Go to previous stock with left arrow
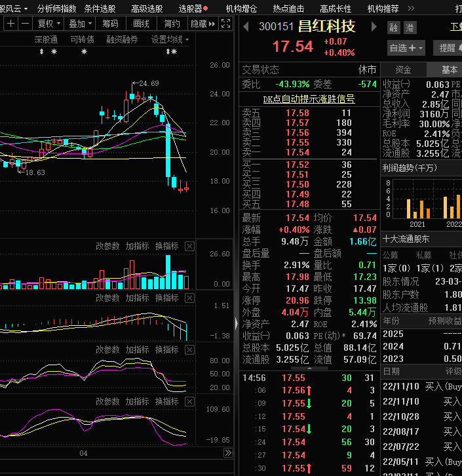This screenshot has height=476, width=462. [246, 27]
